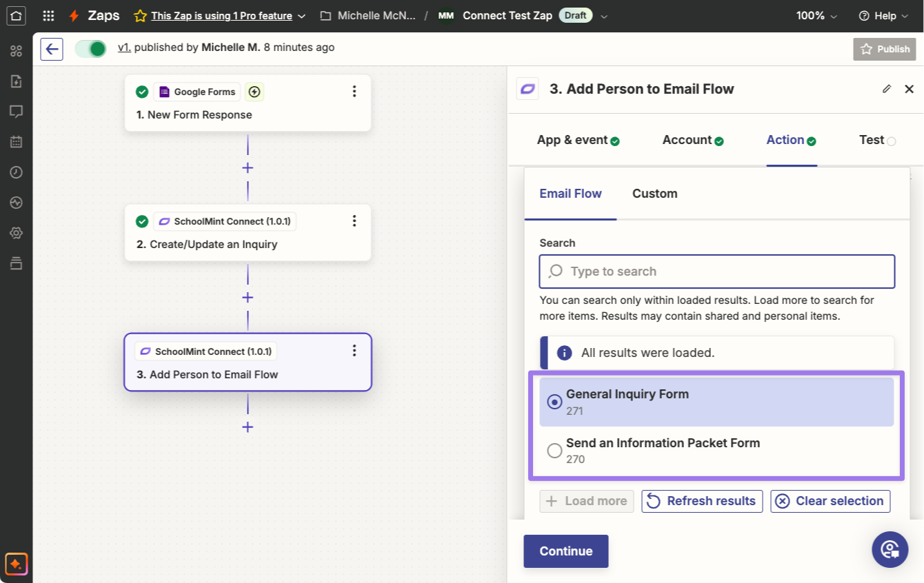This screenshot has width=924, height=583.
Task: Open the Zapier home icon
Action: [x=17, y=15]
